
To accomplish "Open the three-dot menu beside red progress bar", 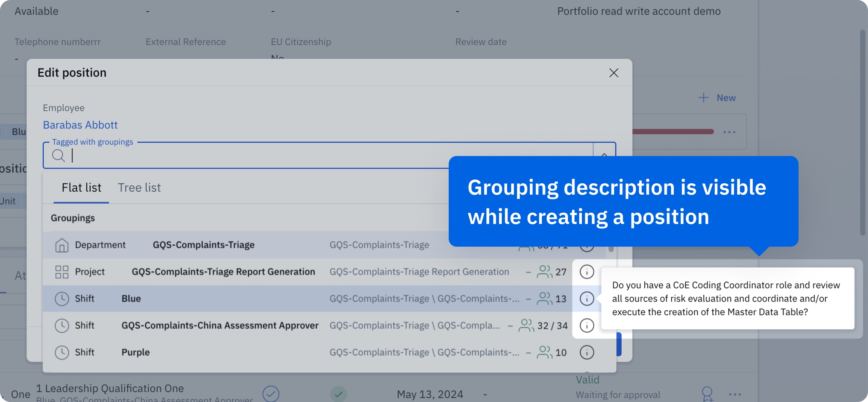I will pyautogui.click(x=729, y=132).
